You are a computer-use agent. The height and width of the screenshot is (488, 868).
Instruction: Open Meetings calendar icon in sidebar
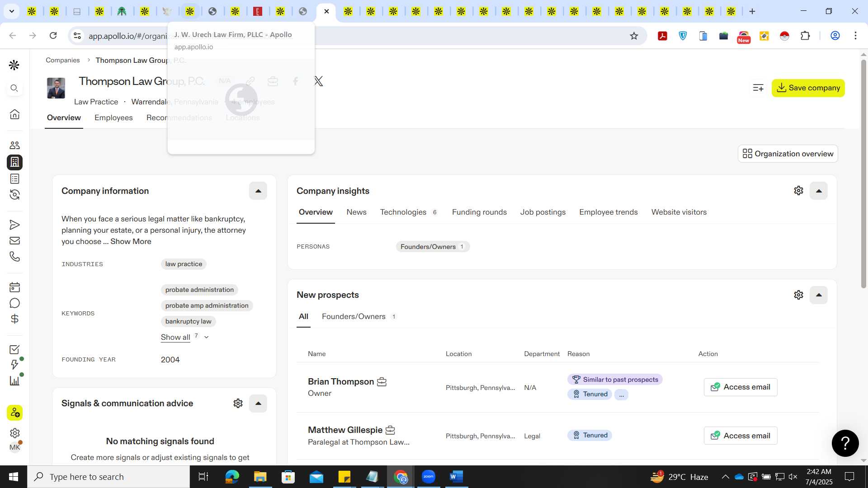coord(14,287)
